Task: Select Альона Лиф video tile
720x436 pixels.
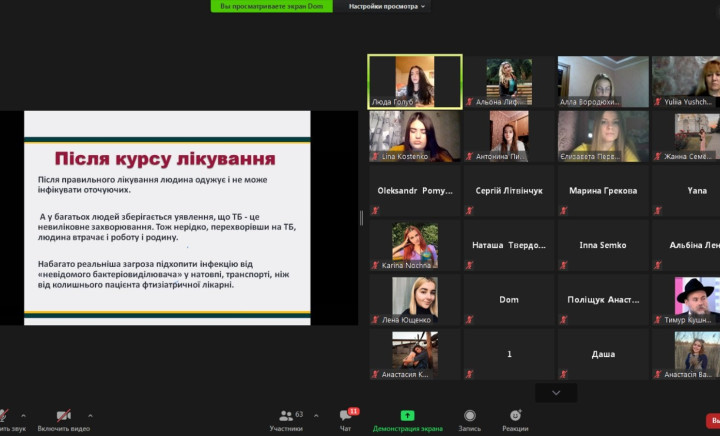Action: (x=509, y=82)
